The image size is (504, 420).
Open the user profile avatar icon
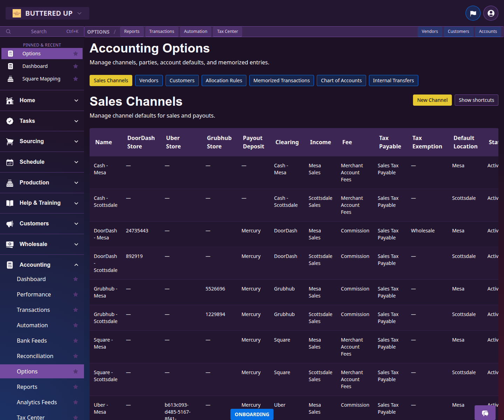pos(491,13)
